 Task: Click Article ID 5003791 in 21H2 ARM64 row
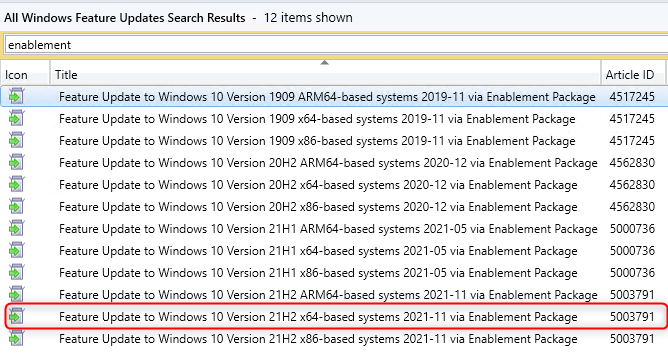632,295
